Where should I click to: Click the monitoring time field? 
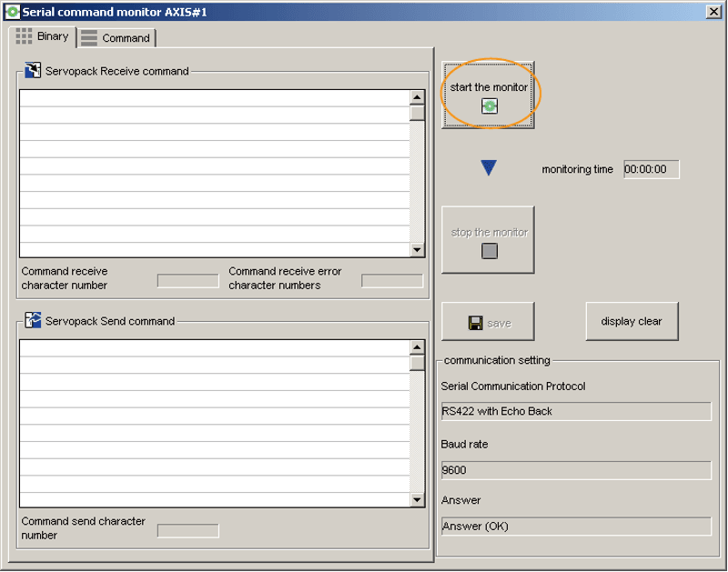coord(651,169)
